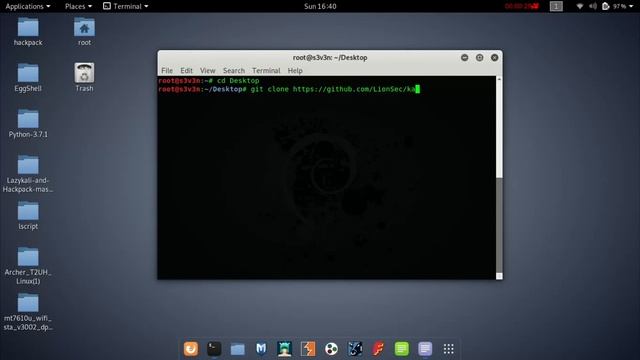The width and height of the screenshot is (640, 360).
Task: Open the Archer_T2UH_Linux(1) folder
Action: [28, 266]
